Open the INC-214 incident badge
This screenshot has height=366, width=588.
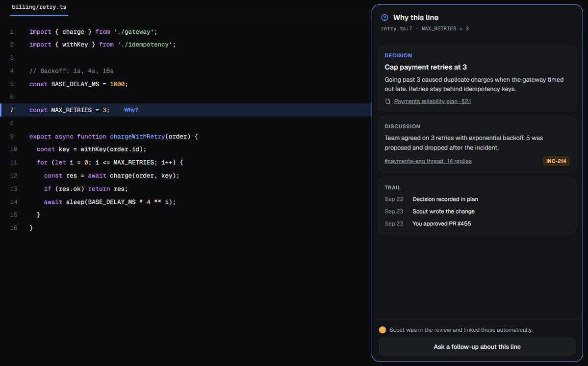(x=556, y=161)
